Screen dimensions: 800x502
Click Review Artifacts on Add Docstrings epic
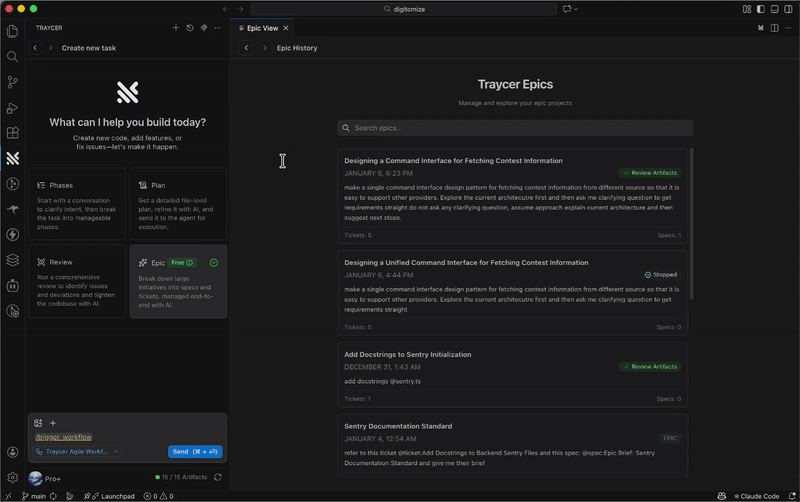(x=650, y=367)
